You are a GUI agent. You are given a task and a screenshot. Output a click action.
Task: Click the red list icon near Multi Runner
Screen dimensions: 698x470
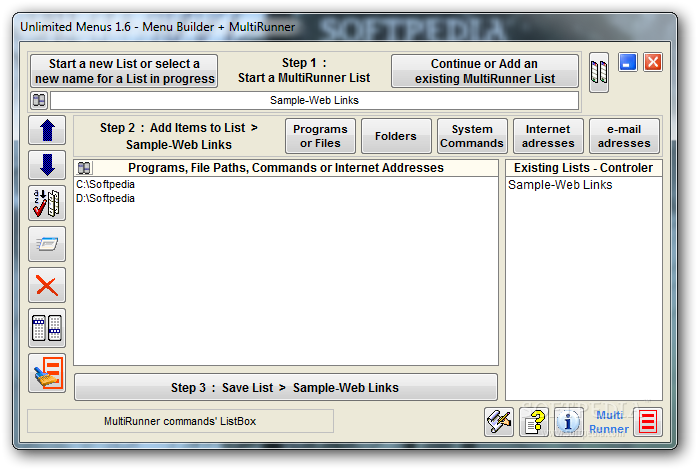point(648,421)
